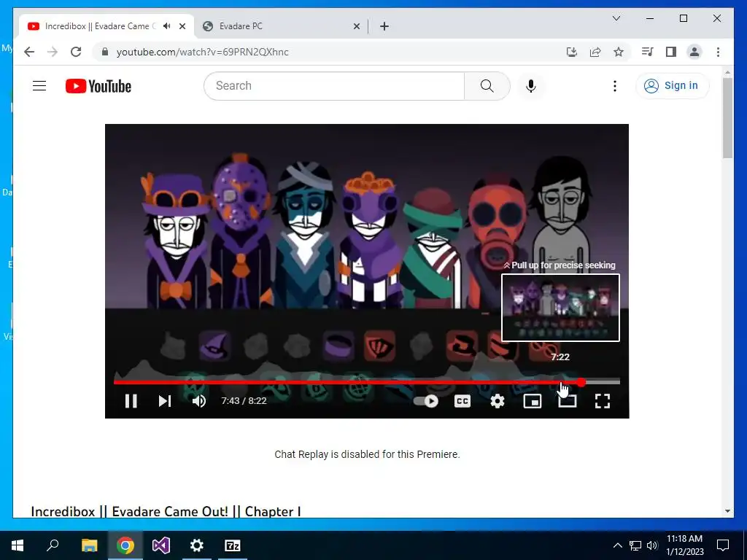The image size is (747, 560).
Task: Open system volume tray icon
Action: (x=652, y=545)
